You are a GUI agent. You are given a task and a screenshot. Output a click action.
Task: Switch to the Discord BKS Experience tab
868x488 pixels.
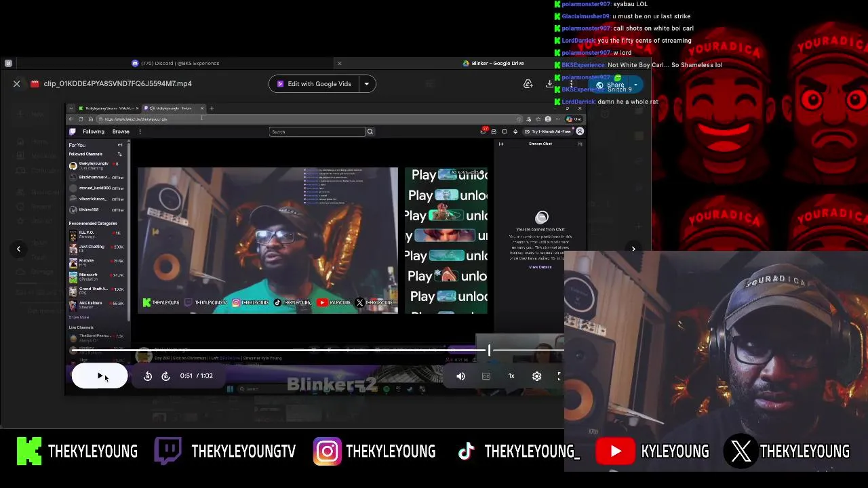point(176,63)
